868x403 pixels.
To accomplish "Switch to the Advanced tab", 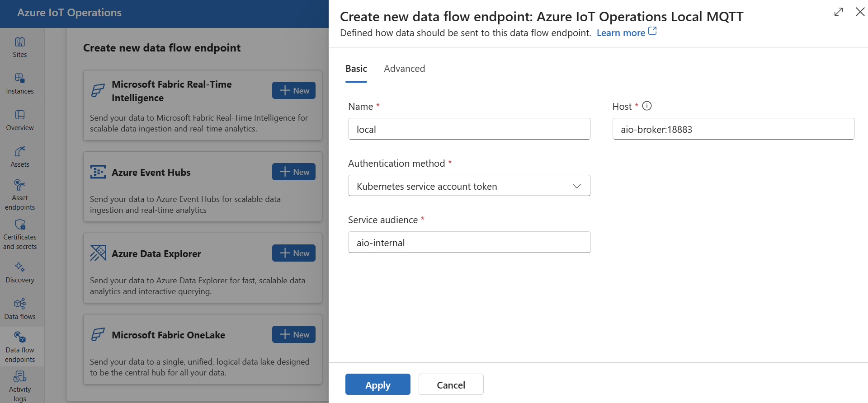I will click(x=404, y=69).
